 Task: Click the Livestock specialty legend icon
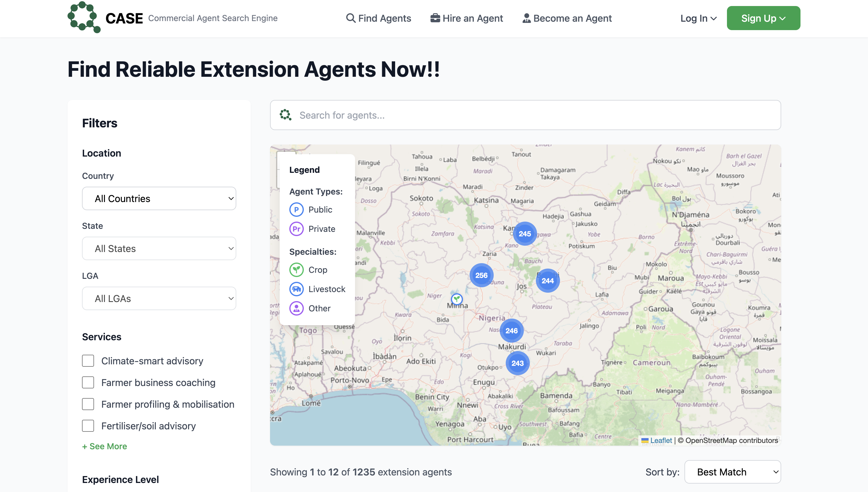(x=297, y=289)
